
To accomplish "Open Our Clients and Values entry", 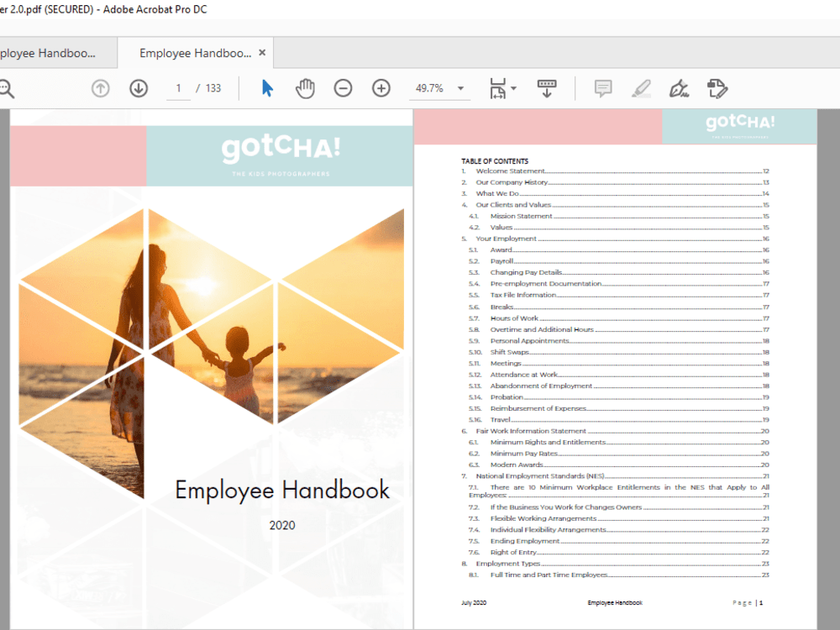I will (615, 205).
